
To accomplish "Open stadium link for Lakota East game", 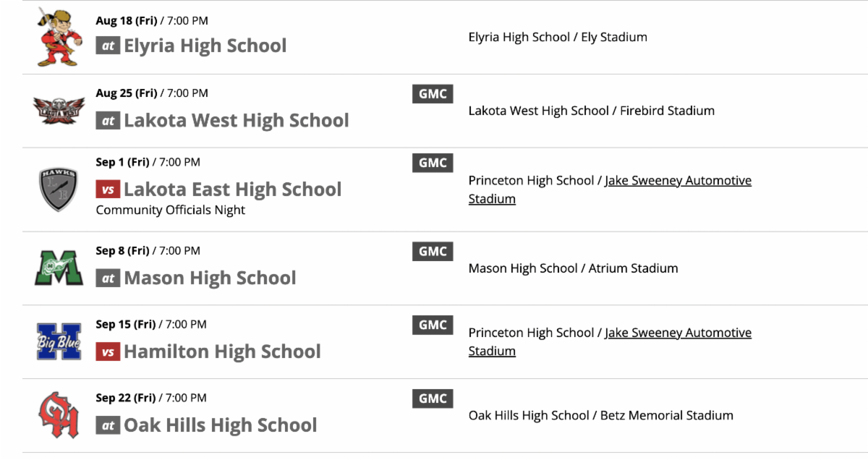I will tap(678, 181).
